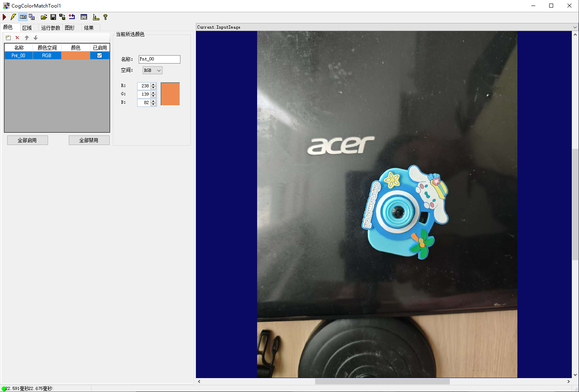The height and width of the screenshot is (392, 579).
Task: Open the 结果 tab
Action: tap(89, 28)
